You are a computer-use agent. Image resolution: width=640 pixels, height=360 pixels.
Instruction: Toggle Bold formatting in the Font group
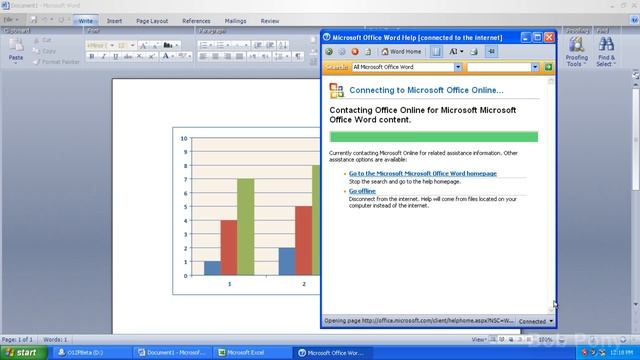point(91,56)
